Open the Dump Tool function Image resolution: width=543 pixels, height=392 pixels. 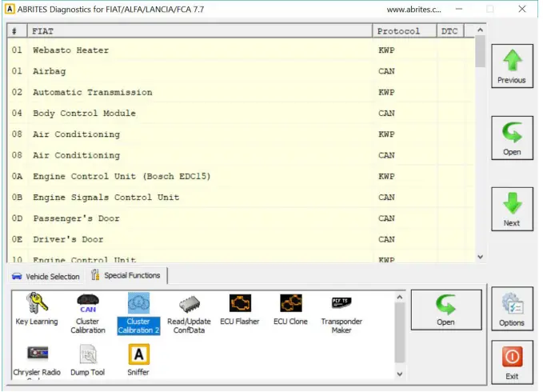88,360
